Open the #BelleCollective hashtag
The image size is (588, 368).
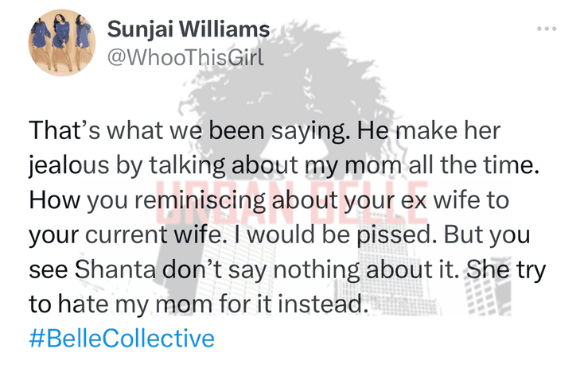[x=122, y=339]
